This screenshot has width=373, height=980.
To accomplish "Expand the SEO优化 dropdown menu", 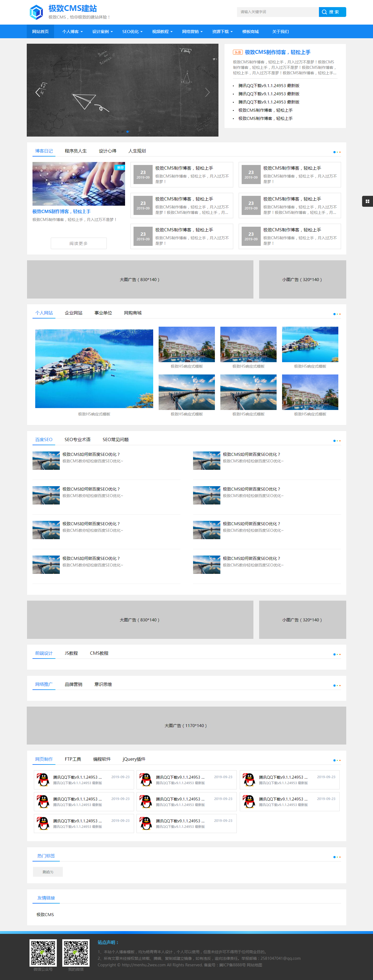I will coord(132,32).
